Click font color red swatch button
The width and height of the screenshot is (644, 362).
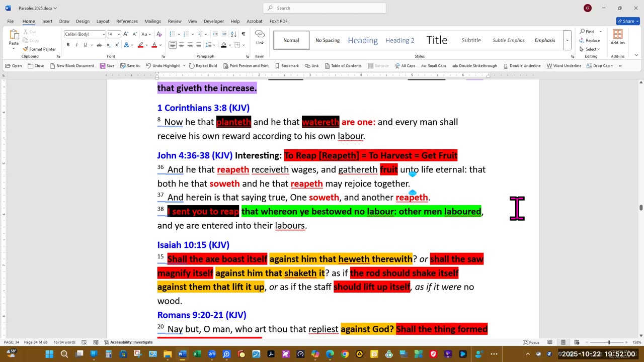tap(154, 45)
